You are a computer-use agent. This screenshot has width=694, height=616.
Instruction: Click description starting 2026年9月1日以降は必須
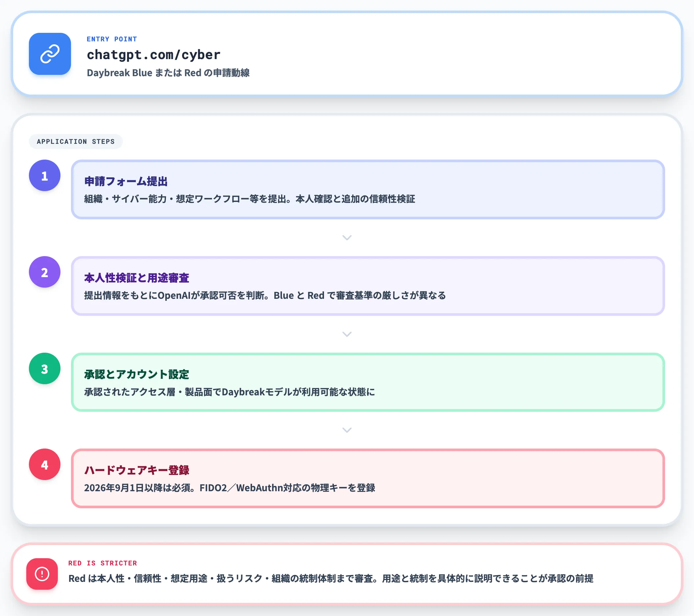(229, 488)
